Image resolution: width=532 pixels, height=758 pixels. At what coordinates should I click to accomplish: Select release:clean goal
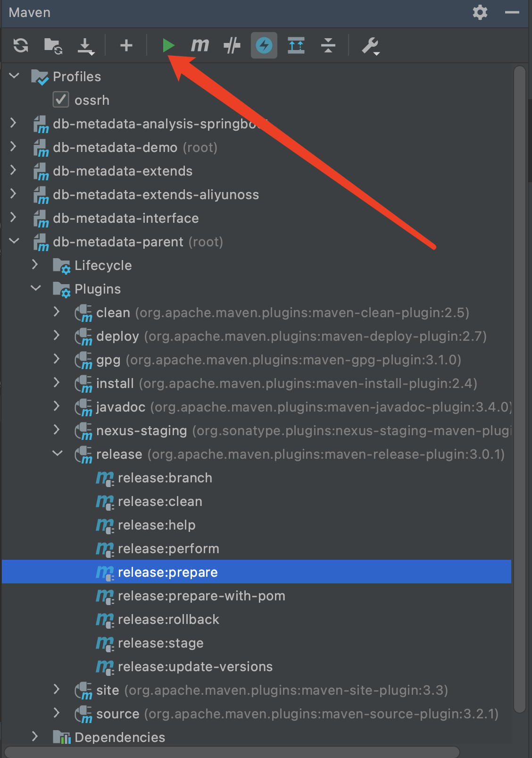coord(160,501)
